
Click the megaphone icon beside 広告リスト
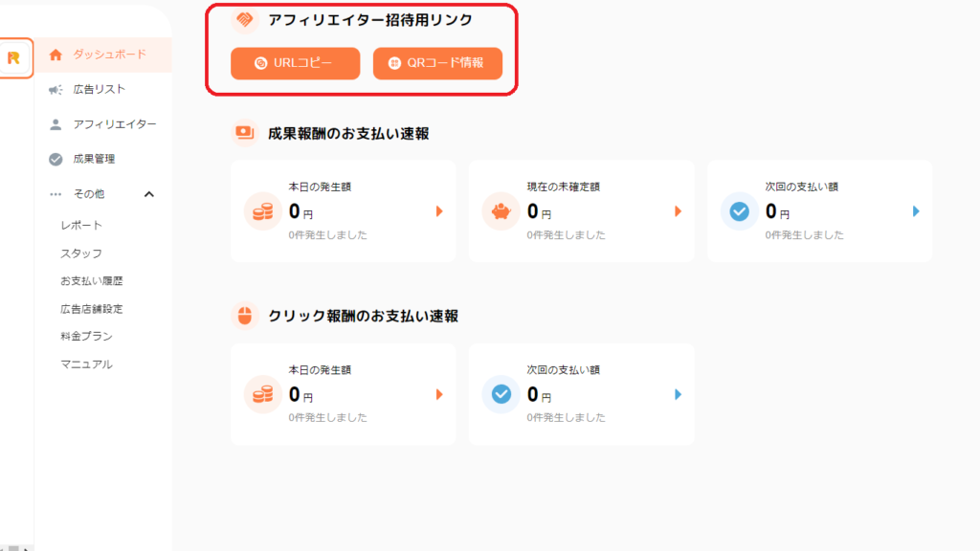pyautogui.click(x=56, y=90)
